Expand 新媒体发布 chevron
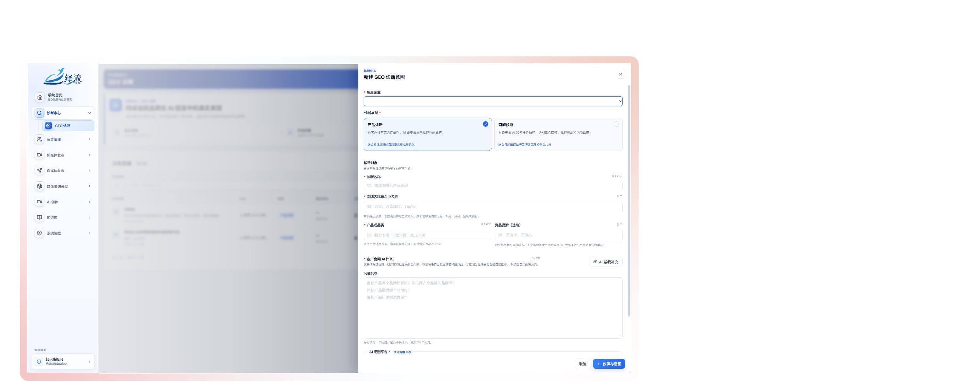The height and width of the screenshot is (392, 980). coord(90,155)
